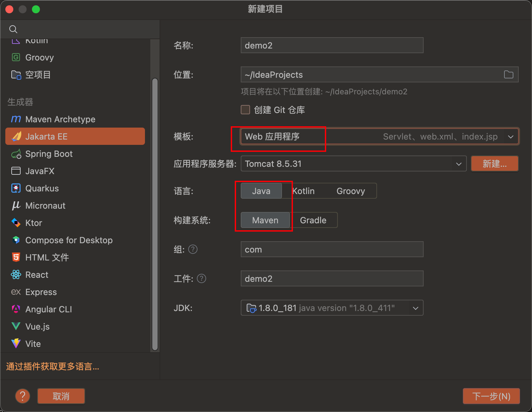Select React generator
Viewport: 532px width, 412px height.
[75, 275]
